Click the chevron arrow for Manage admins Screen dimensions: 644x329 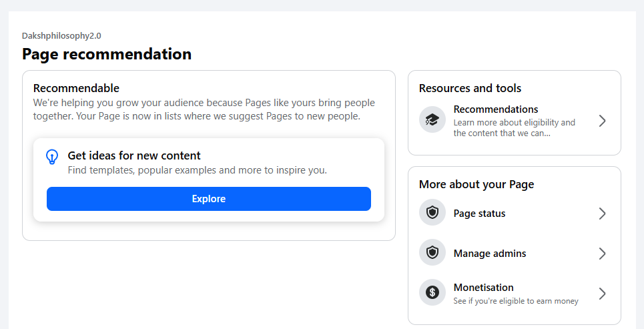click(x=602, y=254)
